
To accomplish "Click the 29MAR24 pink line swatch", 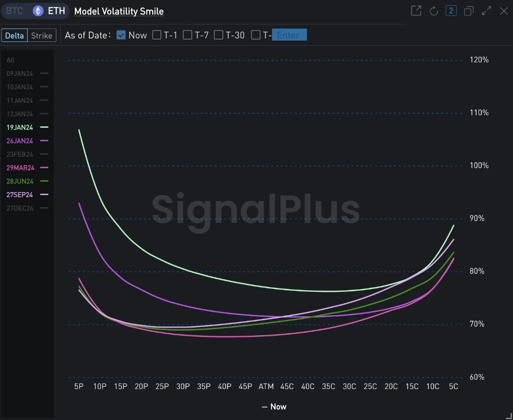I will (x=44, y=168).
